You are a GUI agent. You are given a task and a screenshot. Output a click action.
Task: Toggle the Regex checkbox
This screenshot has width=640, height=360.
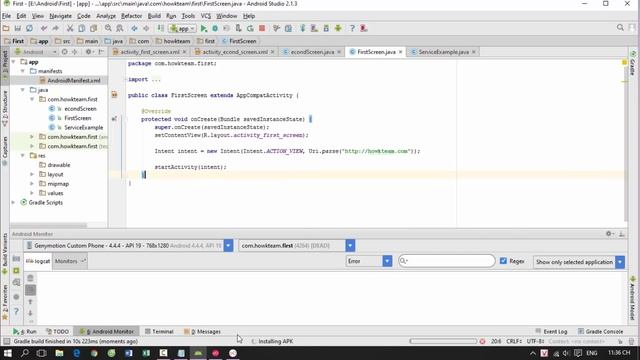(x=503, y=261)
